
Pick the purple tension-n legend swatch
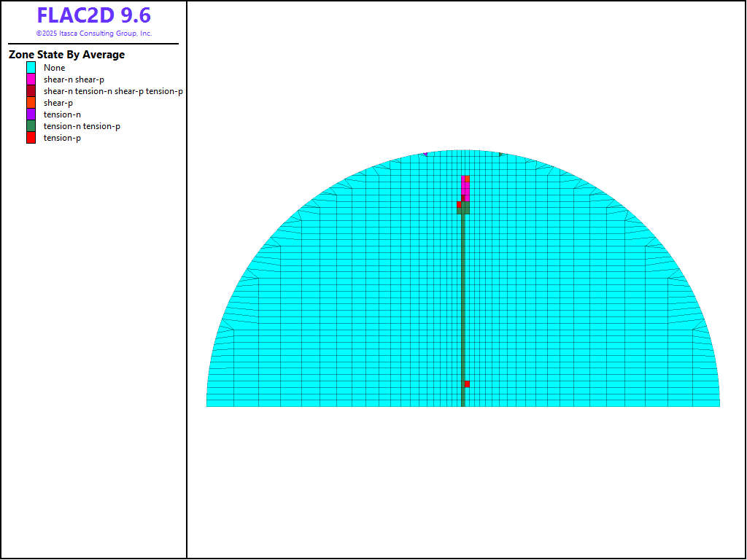coord(31,114)
